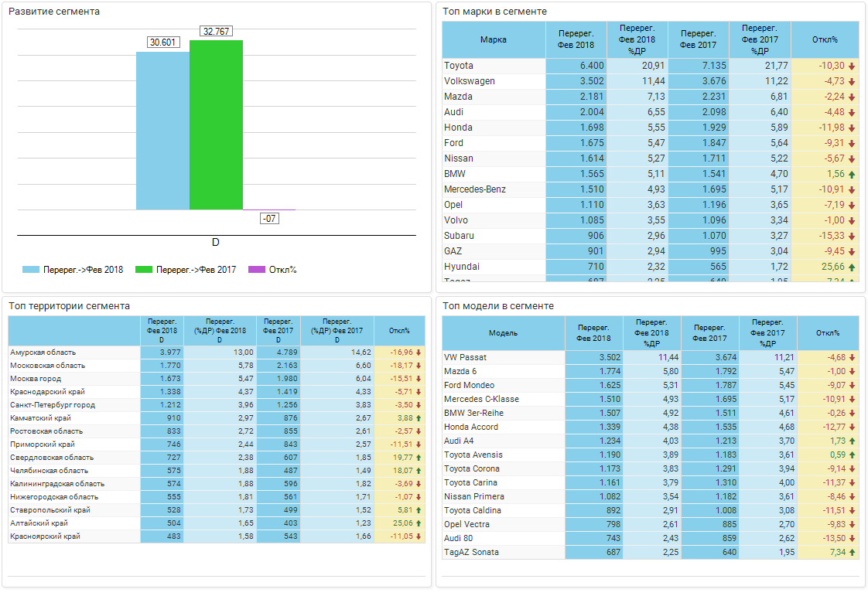The image size is (868, 613).
Task: Click the green up arrow for Камчатский край
Action: pyautogui.click(x=419, y=418)
